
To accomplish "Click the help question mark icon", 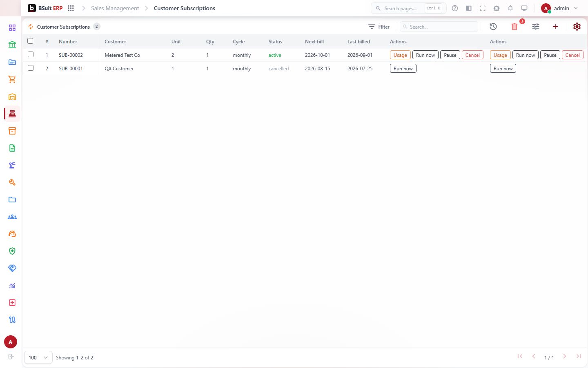I will (455, 8).
